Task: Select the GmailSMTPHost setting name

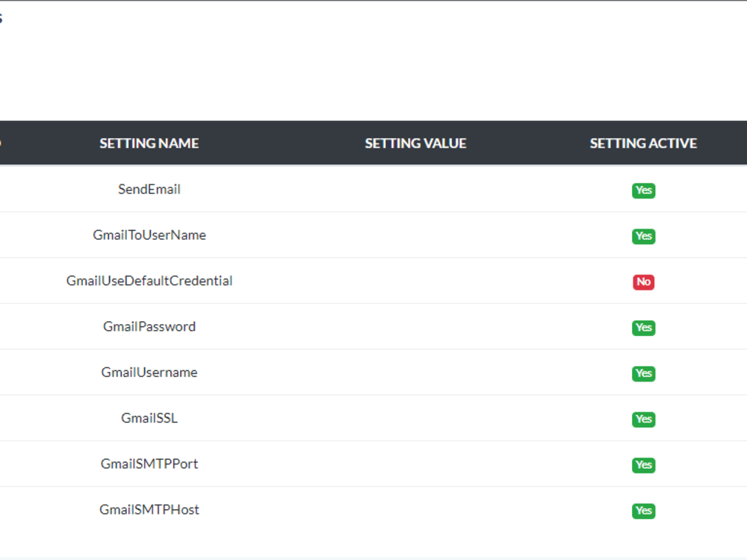Action: 149,509
